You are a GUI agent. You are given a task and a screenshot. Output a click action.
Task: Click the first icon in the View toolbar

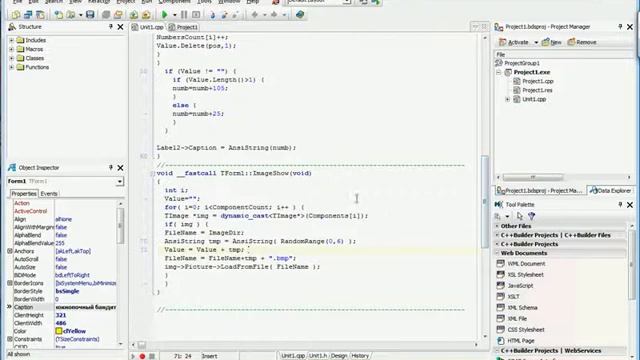[16, 15]
